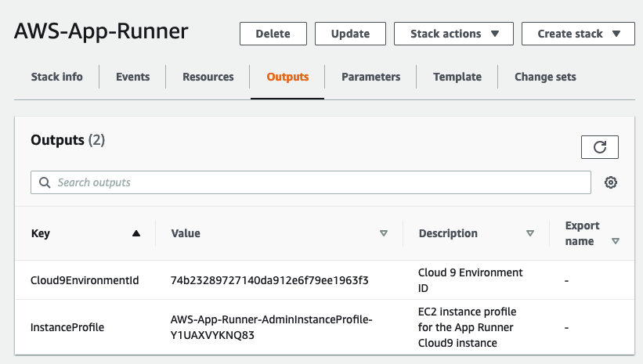The image size is (643, 364).
Task: Go to the Parameters tab
Action: click(x=370, y=77)
